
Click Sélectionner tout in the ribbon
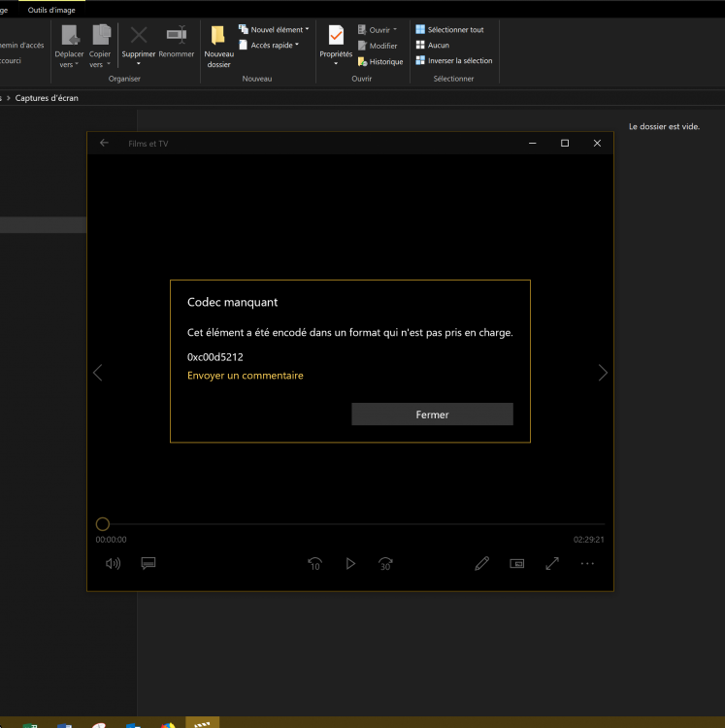[449, 30]
